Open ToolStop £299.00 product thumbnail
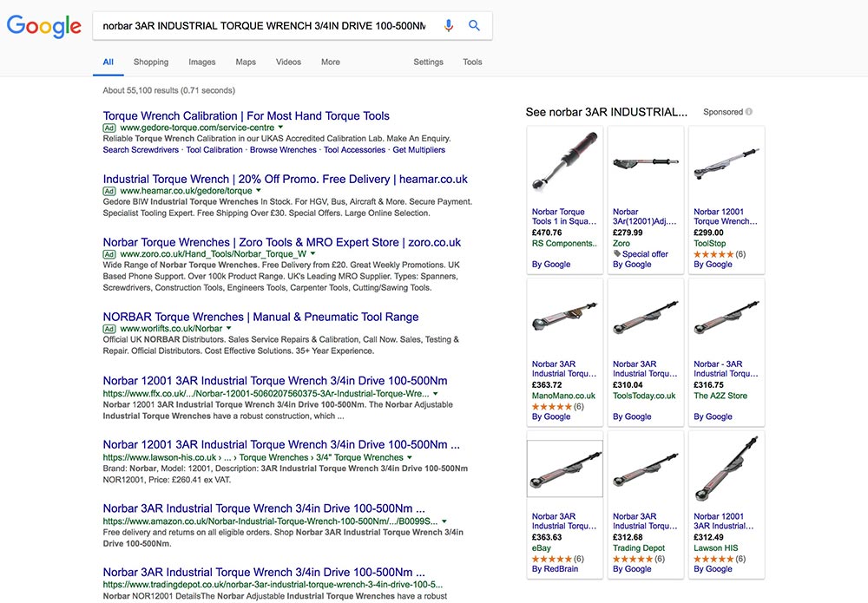Image resolution: width=868 pixels, height=603 pixels. pos(727,163)
